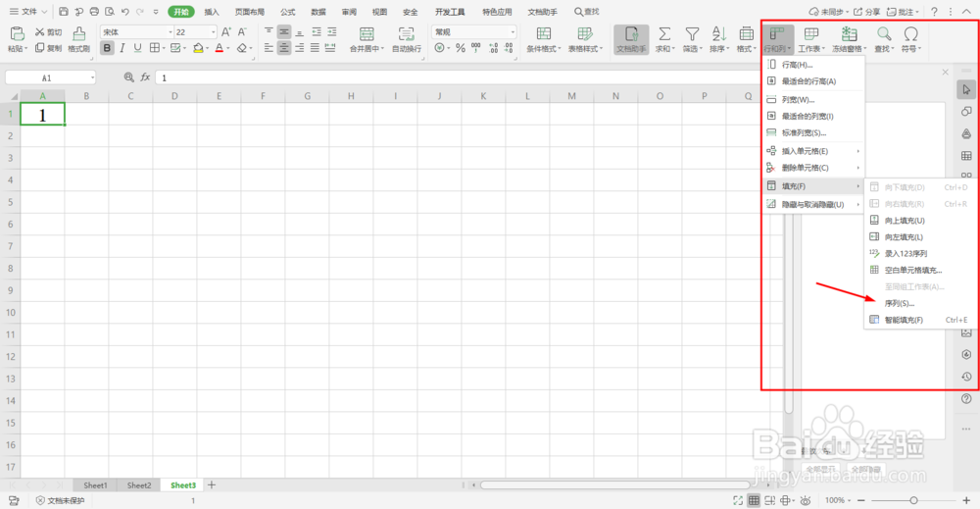This screenshot has height=509, width=980.
Task: Switch to Sheet1 tab
Action: click(x=95, y=485)
